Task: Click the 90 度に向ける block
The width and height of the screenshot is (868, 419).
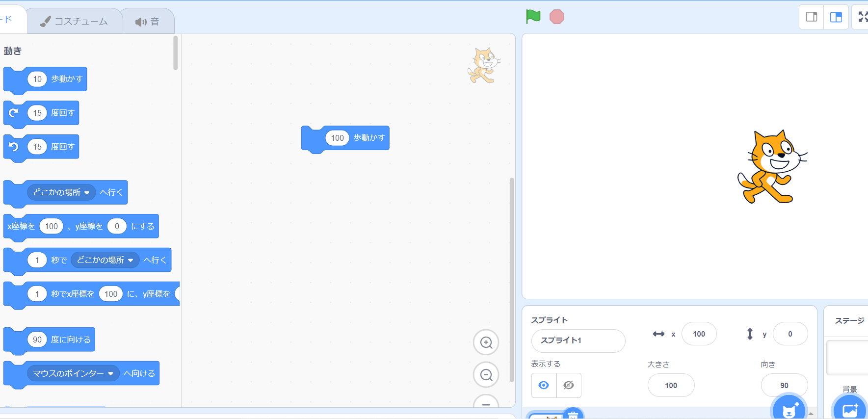Action: [x=49, y=340]
